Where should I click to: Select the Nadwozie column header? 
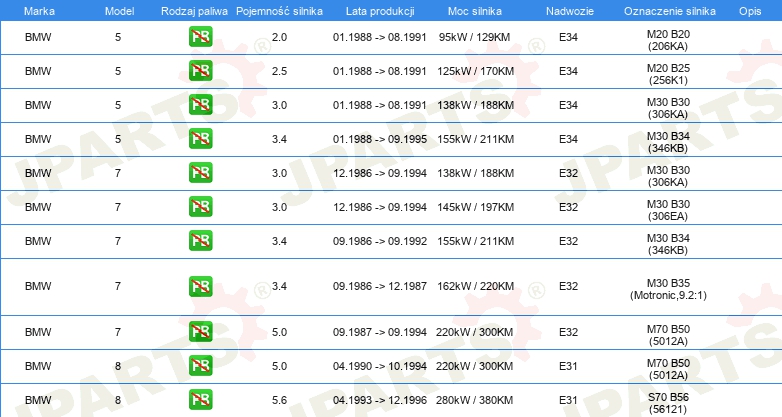click(570, 11)
